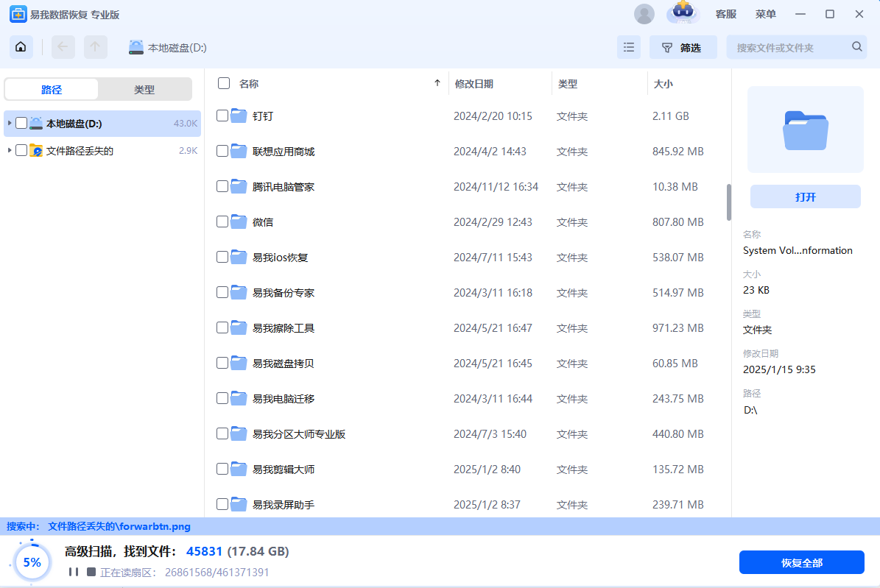880x588 pixels.
Task: Click the 打开 button in preview pane
Action: coord(806,197)
